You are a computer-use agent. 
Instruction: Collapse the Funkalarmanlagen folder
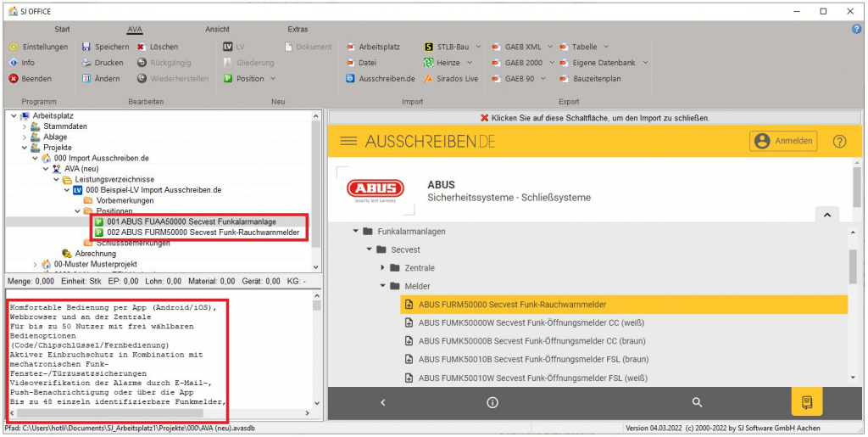coord(354,232)
